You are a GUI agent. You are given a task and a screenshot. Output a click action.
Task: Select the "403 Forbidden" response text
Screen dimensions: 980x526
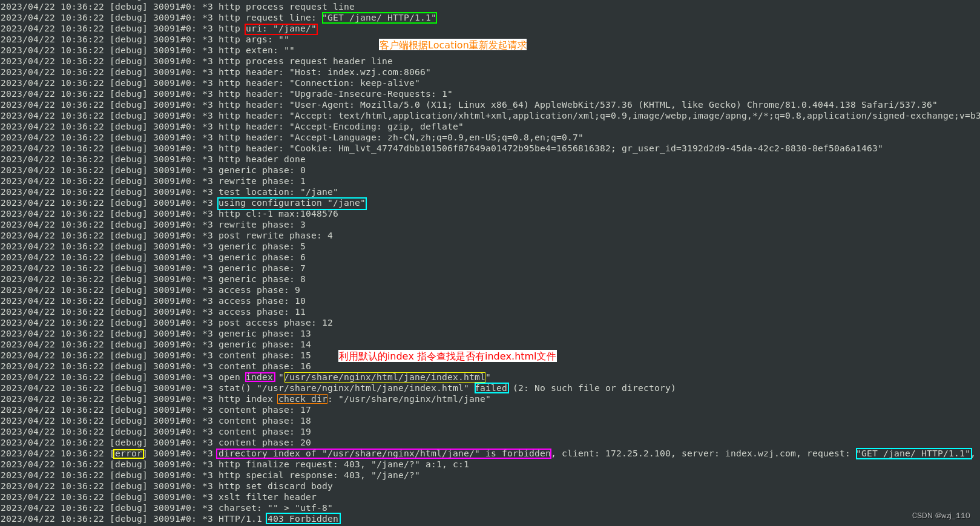click(x=303, y=519)
